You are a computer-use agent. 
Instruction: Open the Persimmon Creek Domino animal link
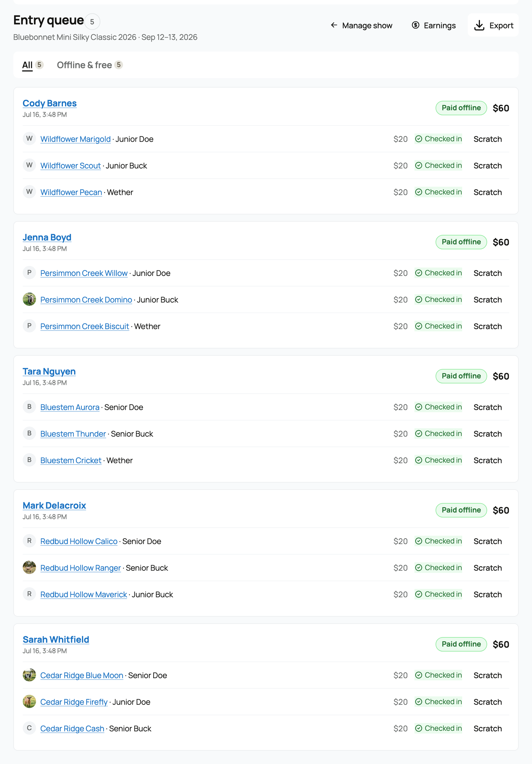(86, 300)
